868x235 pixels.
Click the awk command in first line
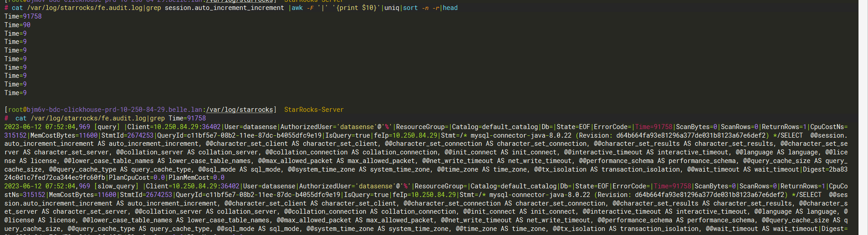coord(297,8)
